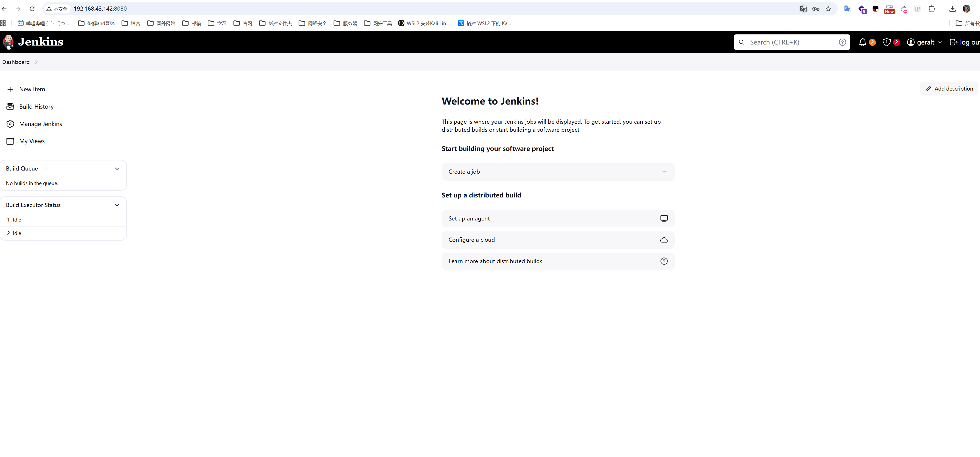Open the 哔哩哔哩 bookmark
980x457 pixels.
(x=43, y=23)
